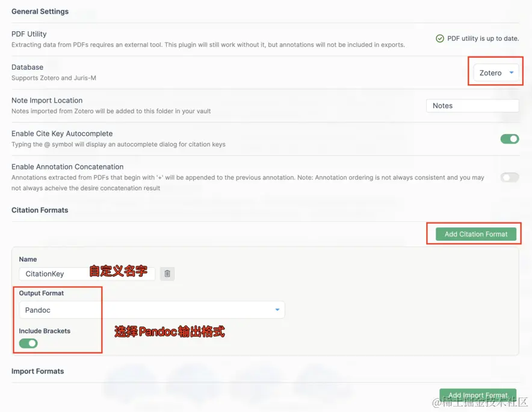Open the Output Format Pandoc dropdown
The image size is (532, 412).
click(152, 310)
